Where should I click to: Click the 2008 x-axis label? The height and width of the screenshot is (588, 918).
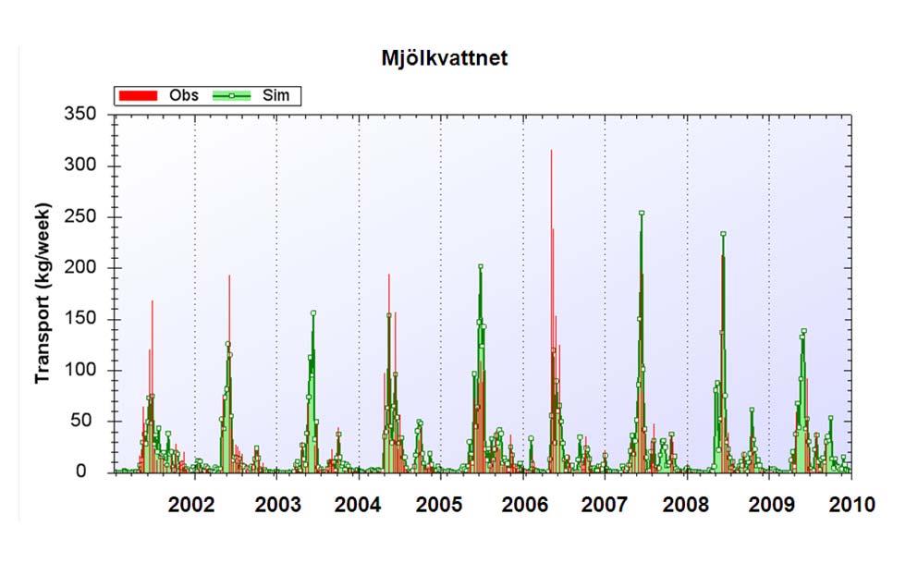coord(686,504)
